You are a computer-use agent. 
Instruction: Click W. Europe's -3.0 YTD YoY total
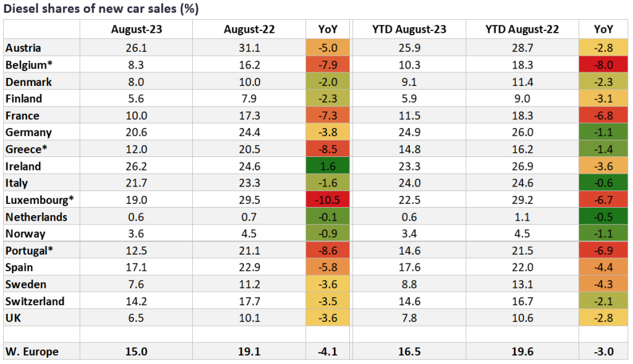click(x=603, y=352)
